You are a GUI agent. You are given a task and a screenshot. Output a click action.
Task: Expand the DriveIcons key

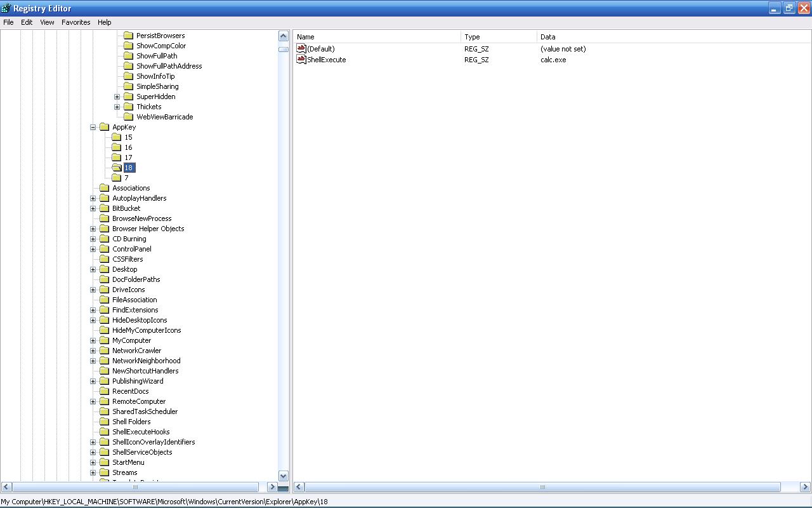pyautogui.click(x=93, y=290)
